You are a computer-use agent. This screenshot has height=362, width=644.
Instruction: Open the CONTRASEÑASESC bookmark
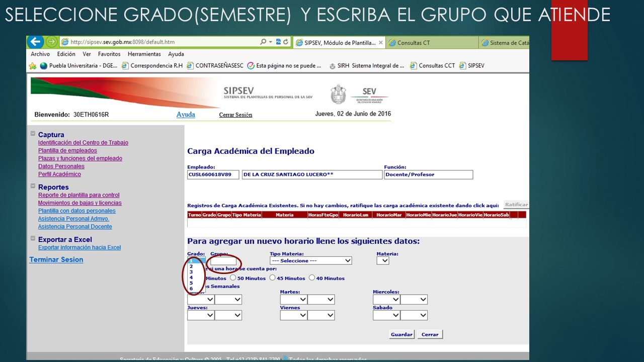pyautogui.click(x=215, y=65)
